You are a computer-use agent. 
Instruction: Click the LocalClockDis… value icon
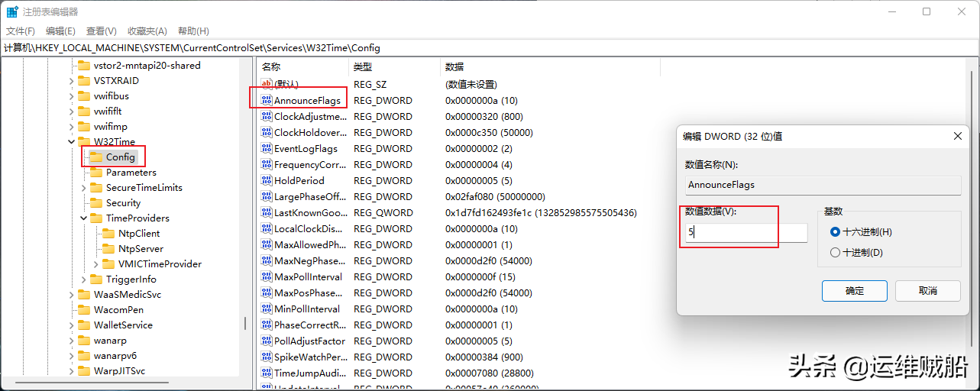267,229
